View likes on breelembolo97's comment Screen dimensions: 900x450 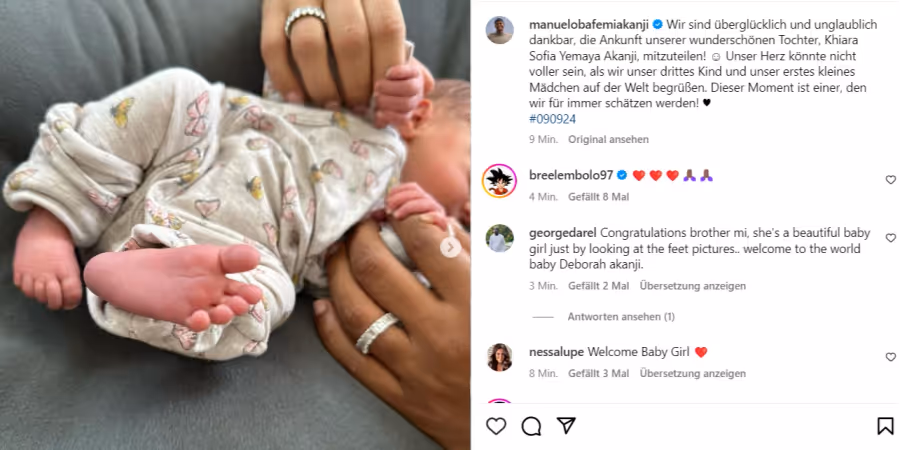[x=599, y=197]
